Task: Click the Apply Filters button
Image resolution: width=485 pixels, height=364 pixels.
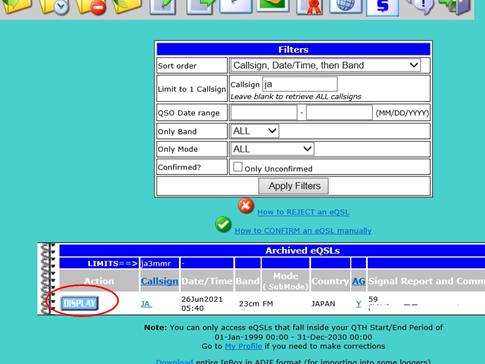Action: point(294,186)
